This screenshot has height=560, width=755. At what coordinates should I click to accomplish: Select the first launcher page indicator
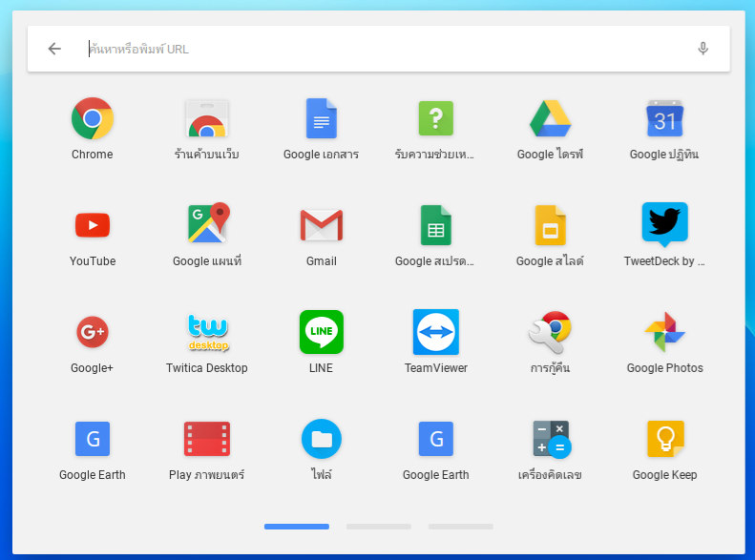(x=297, y=527)
